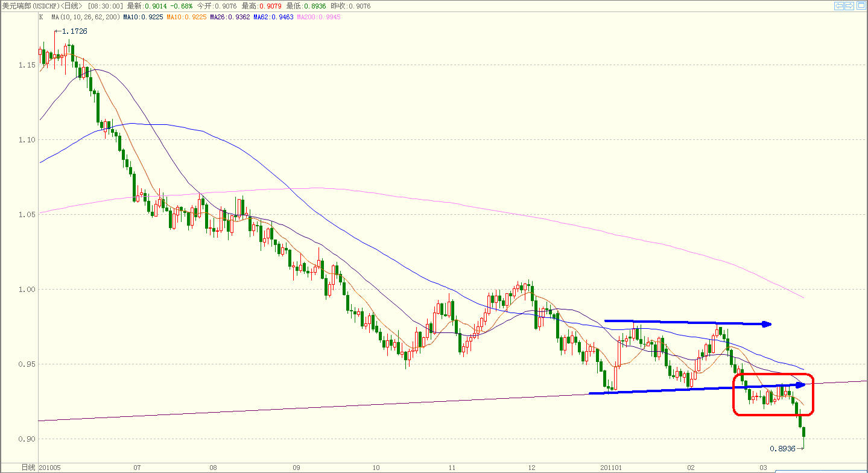Click the dark blue MA10:0.9225 legend
This screenshot has width=868, height=473.
(142, 17)
